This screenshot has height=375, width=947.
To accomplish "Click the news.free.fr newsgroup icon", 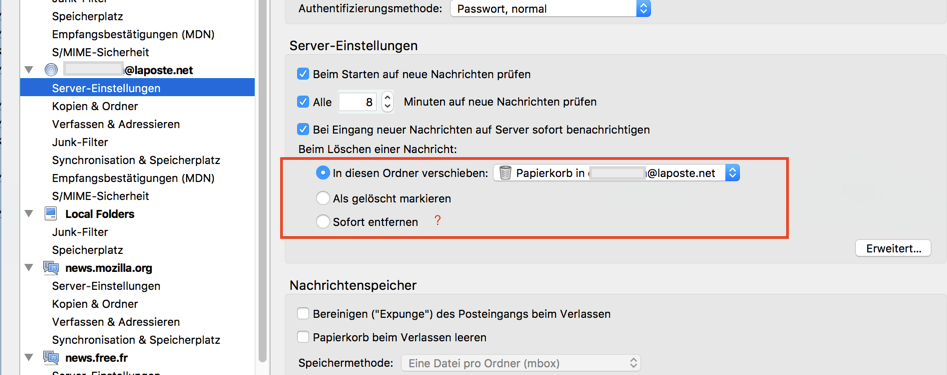I will pos(51,357).
